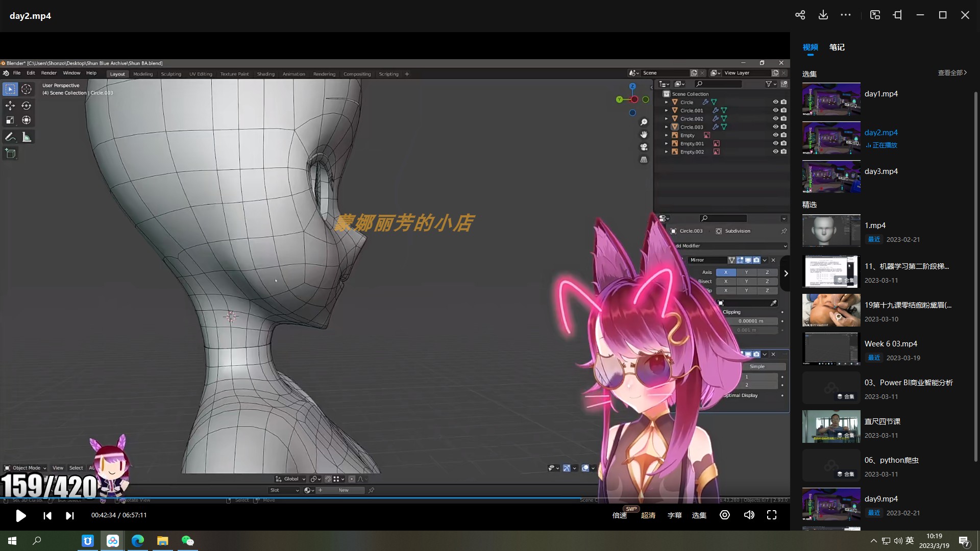Select Blender's Measure tool
This screenshot has width=980, height=551.
27,137
